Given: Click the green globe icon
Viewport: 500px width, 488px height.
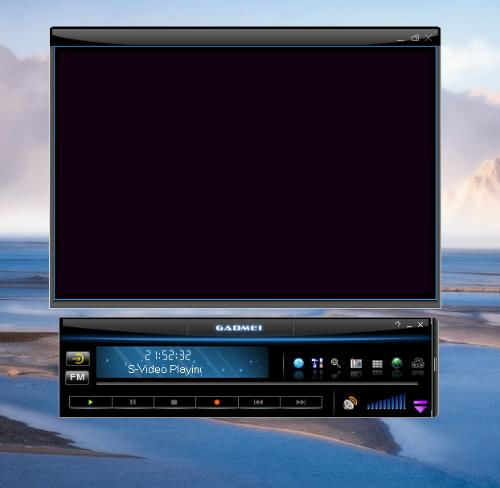Looking at the screenshot, I should (x=397, y=363).
